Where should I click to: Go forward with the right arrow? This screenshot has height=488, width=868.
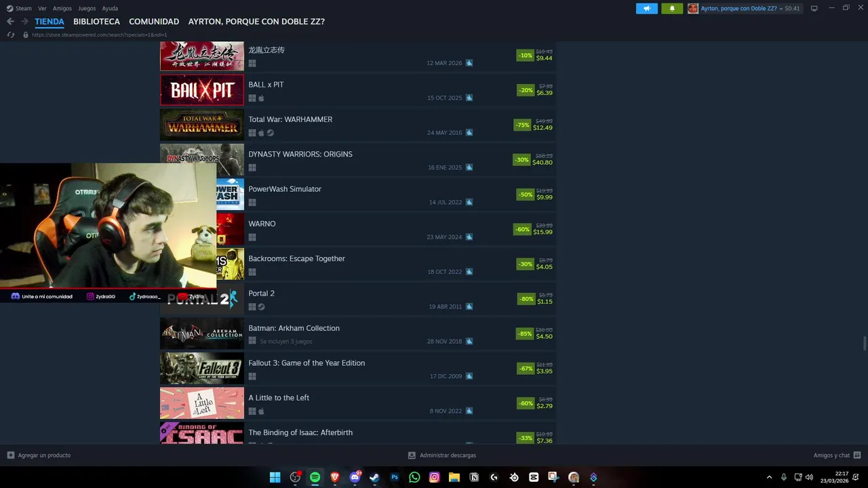[x=24, y=22]
